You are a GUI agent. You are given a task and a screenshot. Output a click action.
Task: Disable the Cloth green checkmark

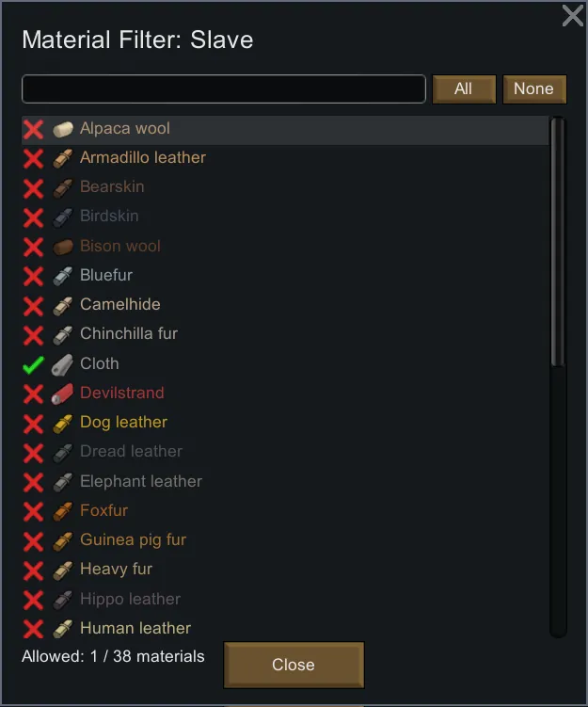[x=34, y=364]
